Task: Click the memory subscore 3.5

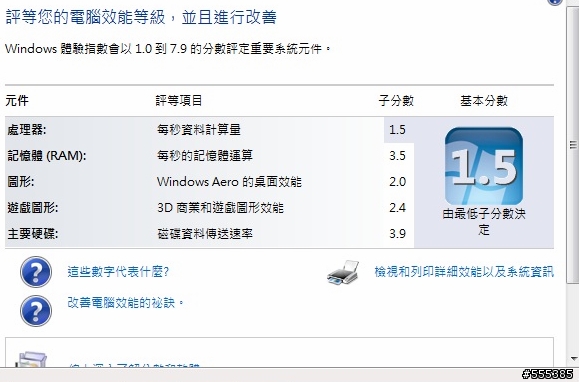Action: tap(397, 156)
